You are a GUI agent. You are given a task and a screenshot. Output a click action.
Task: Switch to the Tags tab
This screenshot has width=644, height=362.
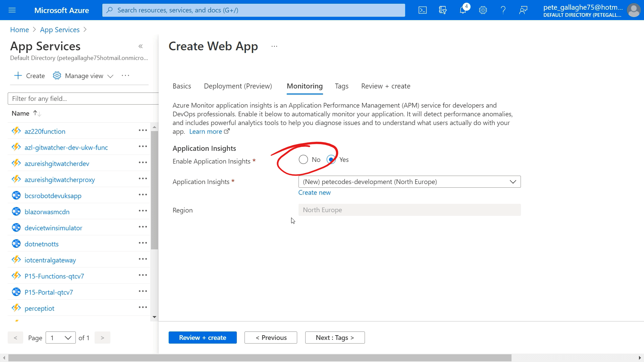point(341,86)
